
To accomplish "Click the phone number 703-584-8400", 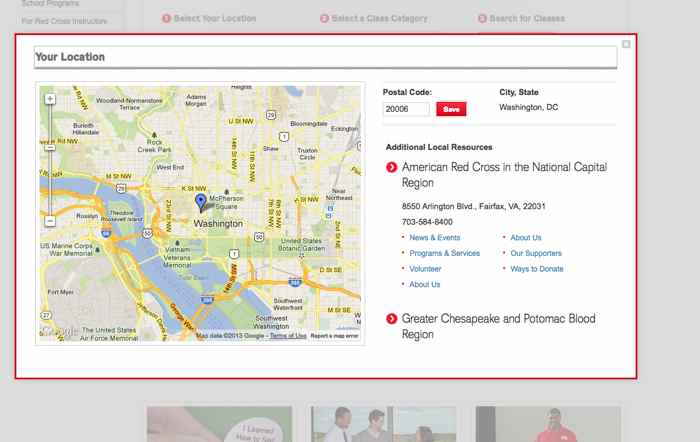I will point(427,222).
